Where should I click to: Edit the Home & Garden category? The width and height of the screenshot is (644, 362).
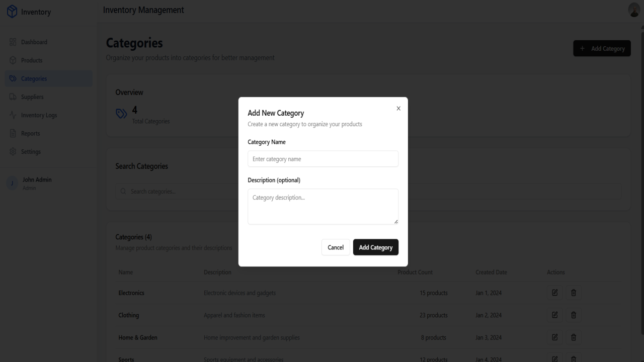click(555, 337)
